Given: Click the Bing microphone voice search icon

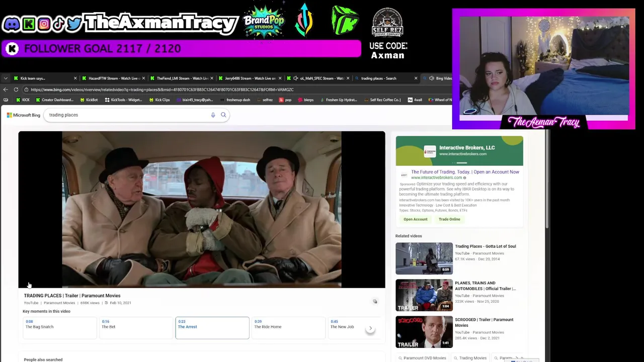Looking at the screenshot, I should [213, 115].
